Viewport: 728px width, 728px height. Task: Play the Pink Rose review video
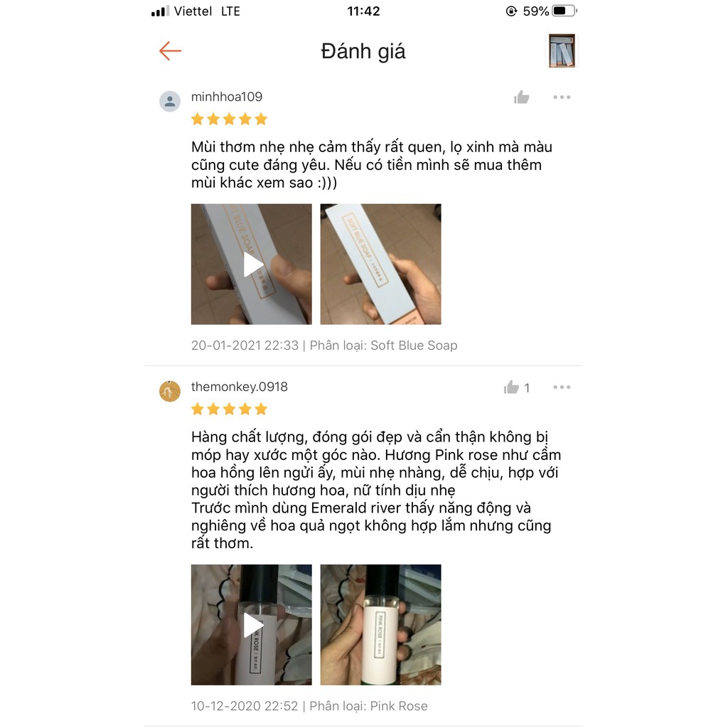tap(252, 624)
